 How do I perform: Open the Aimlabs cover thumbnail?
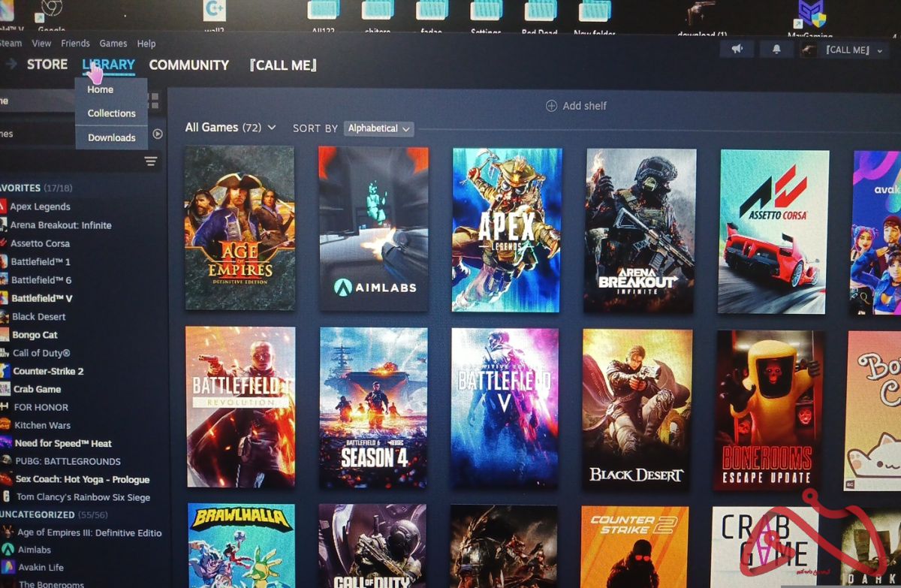coord(373,228)
